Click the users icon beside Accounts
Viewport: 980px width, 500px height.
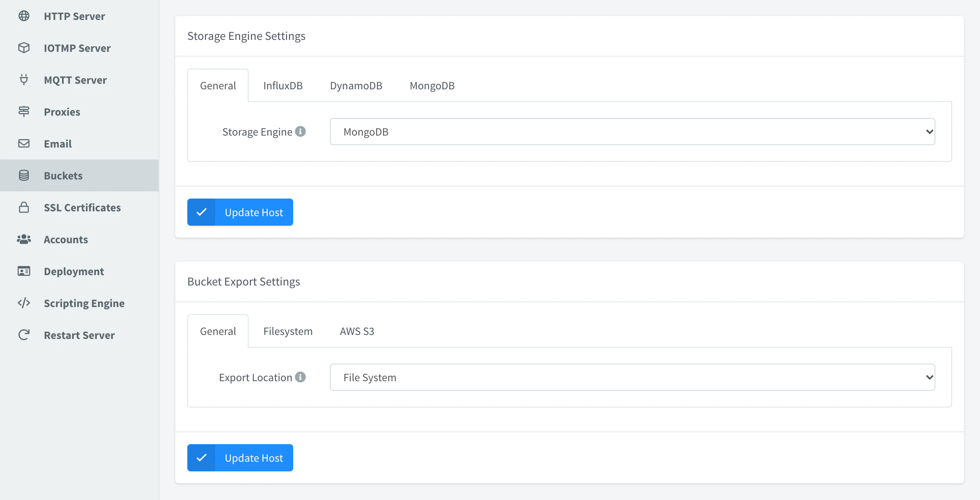24,239
